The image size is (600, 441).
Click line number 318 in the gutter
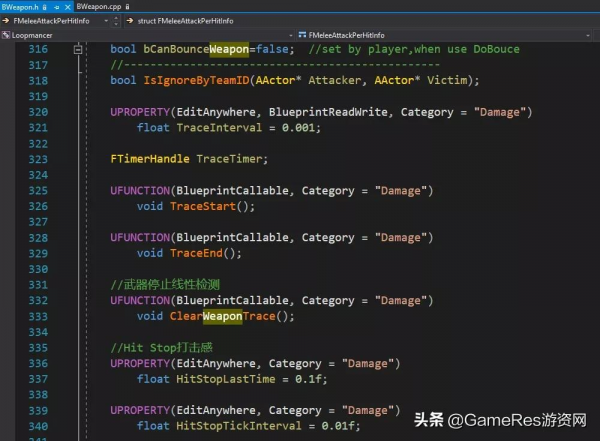[38, 80]
